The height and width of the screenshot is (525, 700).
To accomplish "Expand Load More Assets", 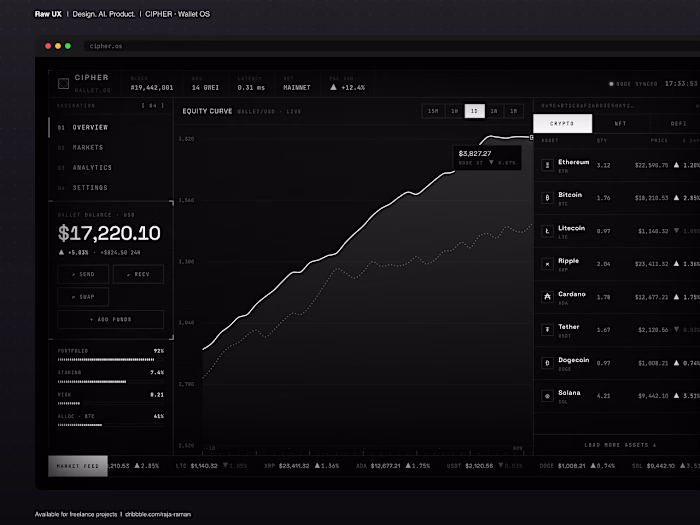I will pyautogui.click(x=620, y=445).
